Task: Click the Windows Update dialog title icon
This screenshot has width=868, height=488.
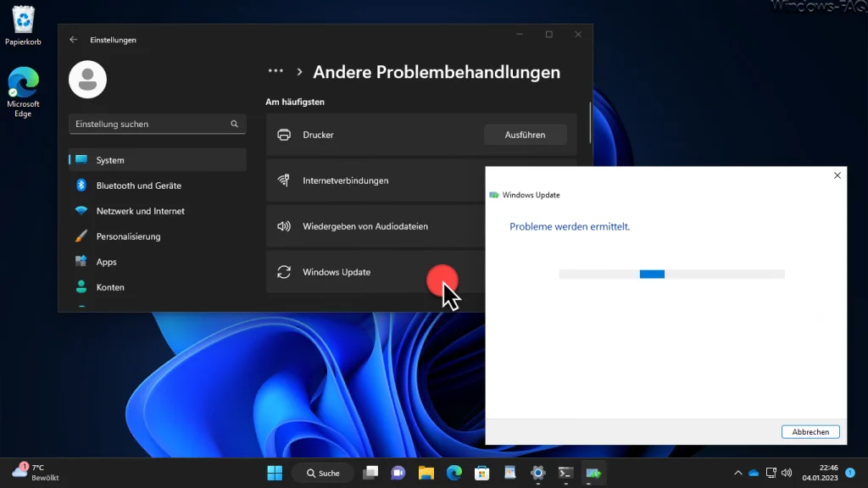Action: (494, 195)
